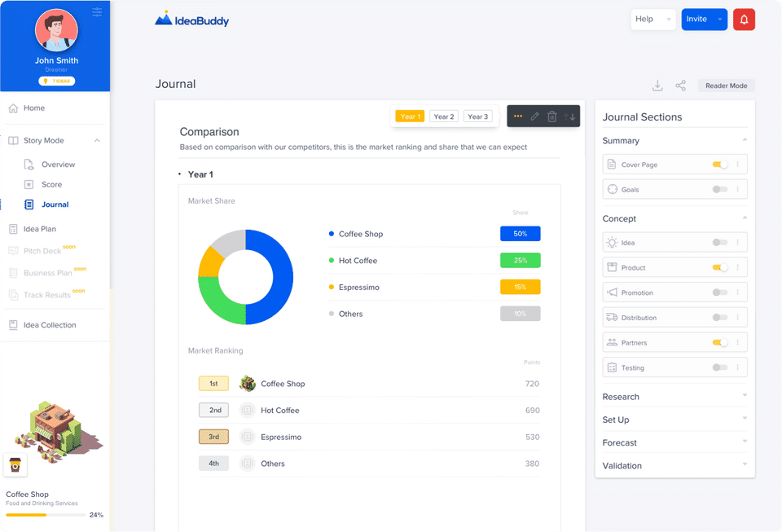Click the sidebar settings sliders icon
The width and height of the screenshot is (782, 532).
coord(97,12)
